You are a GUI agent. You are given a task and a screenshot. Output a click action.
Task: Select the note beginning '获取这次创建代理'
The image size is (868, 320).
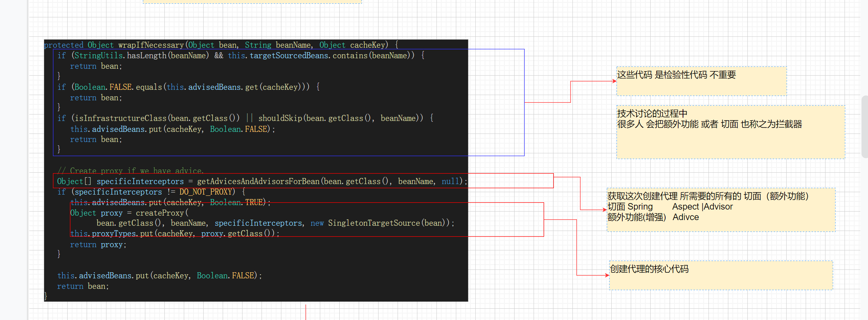(x=721, y=210)
